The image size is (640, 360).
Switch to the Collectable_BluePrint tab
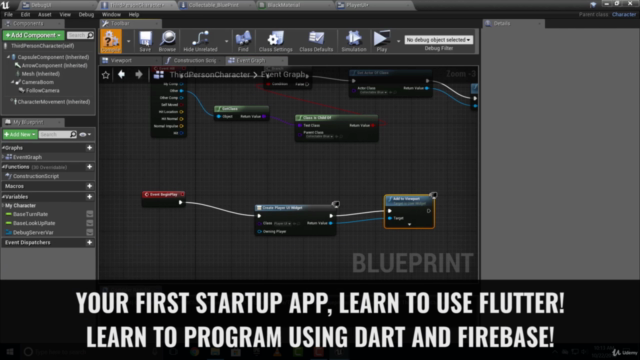(214, 5)
